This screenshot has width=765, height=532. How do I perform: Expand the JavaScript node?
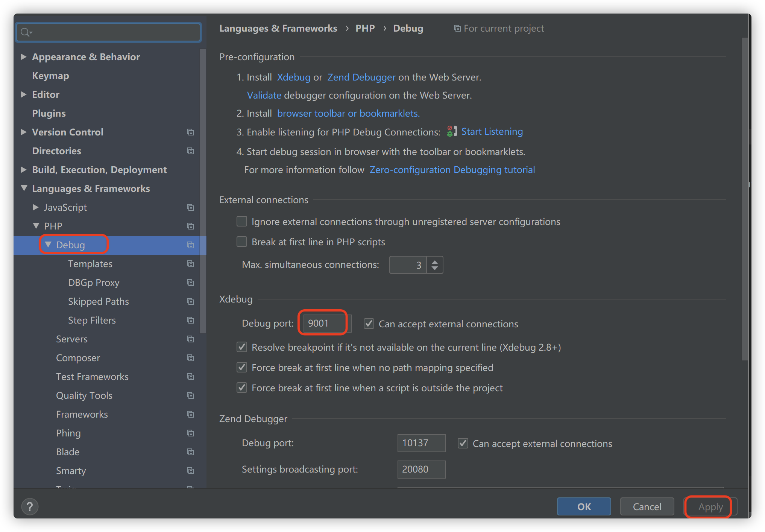[x=36, y=207]
